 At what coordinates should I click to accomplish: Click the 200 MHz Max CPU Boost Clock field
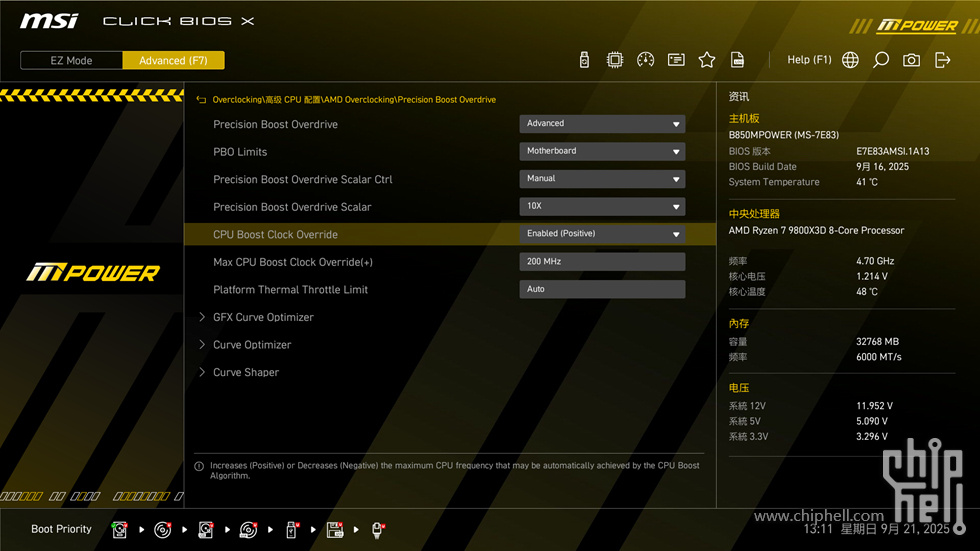click(x=602, y=261)
